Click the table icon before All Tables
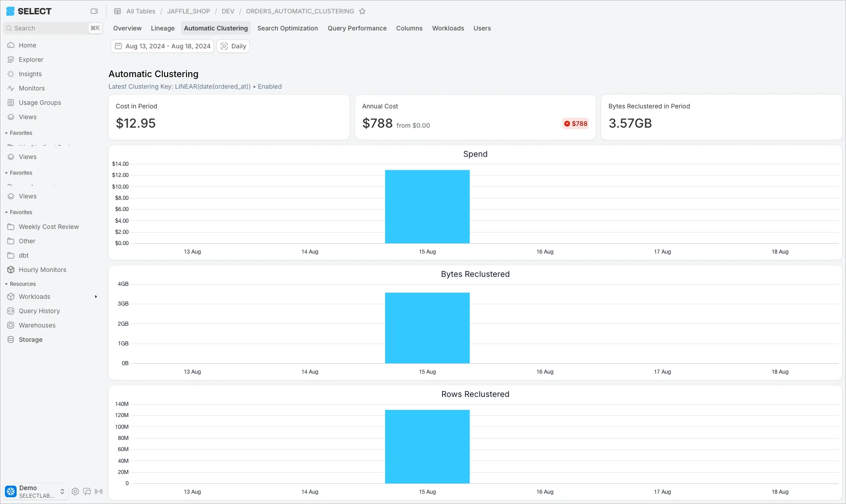Screen dimensions: 846x504 117,11
